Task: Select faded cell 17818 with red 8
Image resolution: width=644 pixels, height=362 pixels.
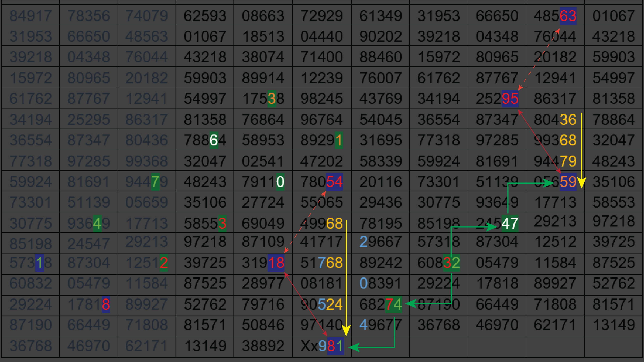Action: [89, 304]
